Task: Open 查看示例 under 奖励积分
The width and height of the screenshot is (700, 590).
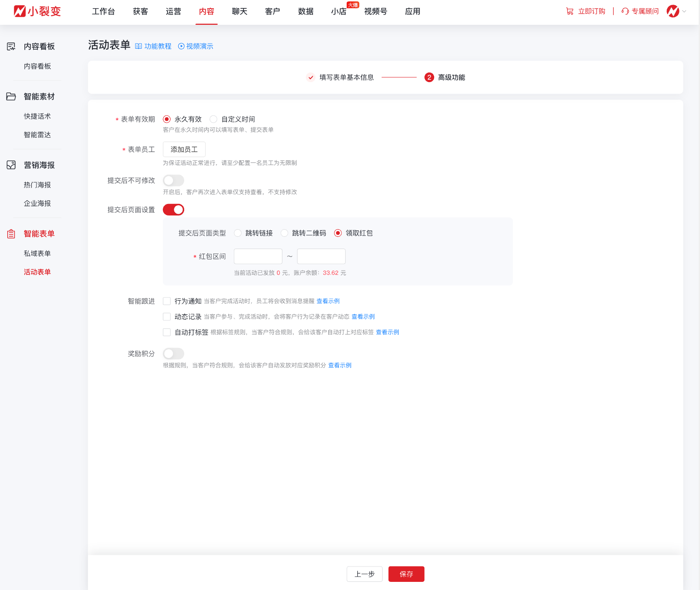Action: click(340, 366)
